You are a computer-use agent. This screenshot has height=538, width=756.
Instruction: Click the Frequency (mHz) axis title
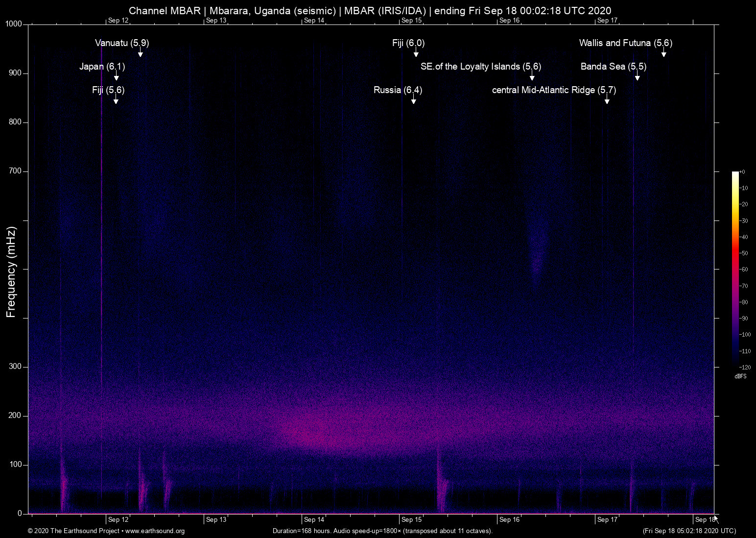(10, 269)
